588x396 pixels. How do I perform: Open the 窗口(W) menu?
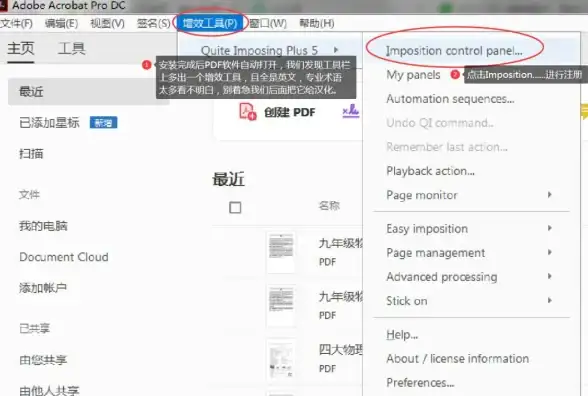pyautogui.click(x=268, y=24)
